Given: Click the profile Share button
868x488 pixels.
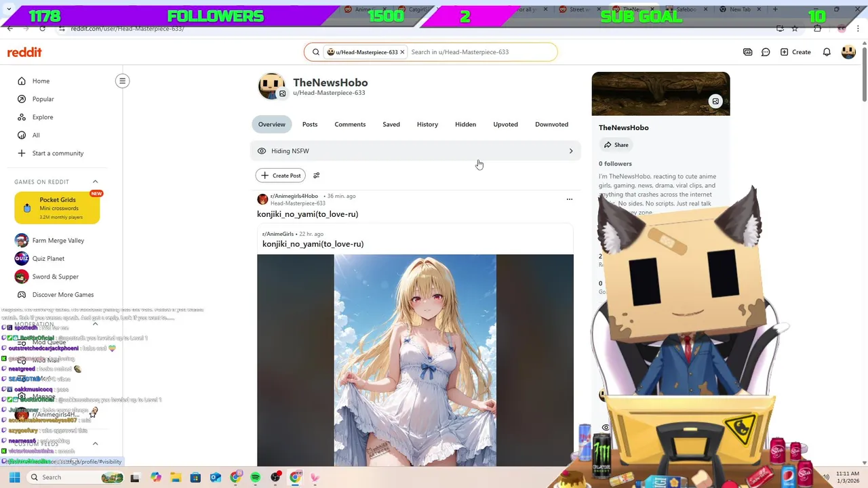Looking at the screenshot, I should click(616, 145).
